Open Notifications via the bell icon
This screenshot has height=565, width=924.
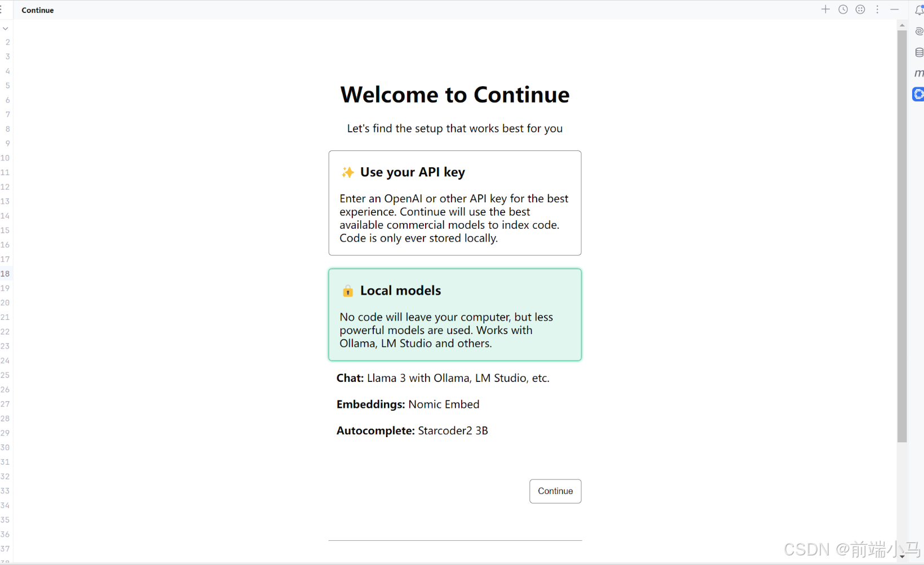point(919,10)
